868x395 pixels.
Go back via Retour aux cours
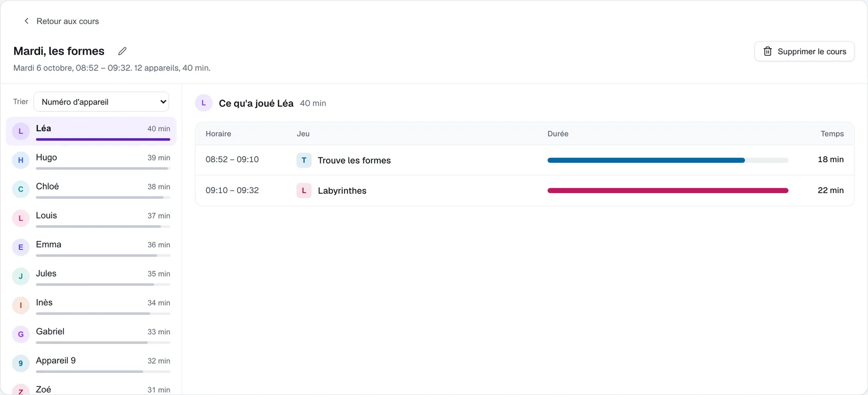61,21
